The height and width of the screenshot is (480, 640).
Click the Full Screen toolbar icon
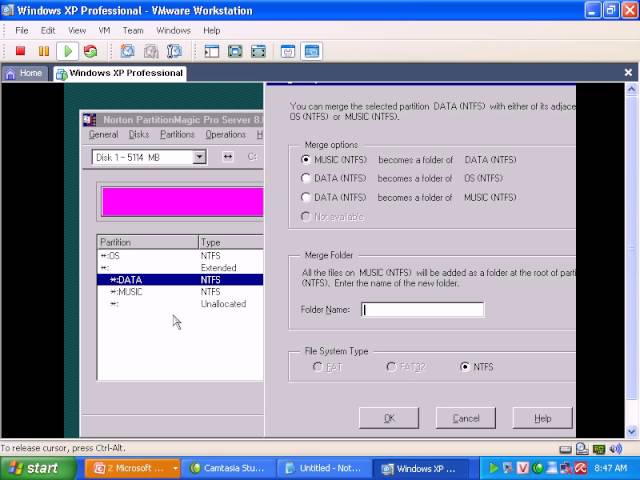coord(235,51)
